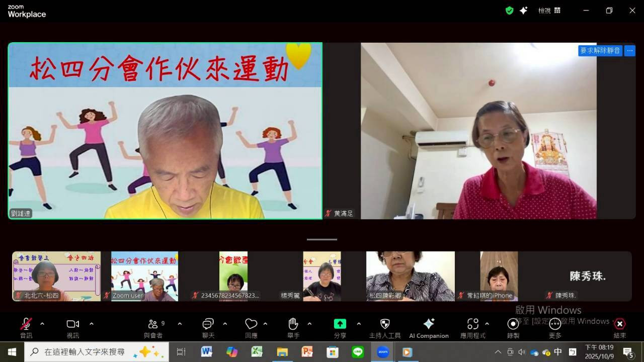Expand audio options arrow beside 音訊
644x362 pixels.
[x=42, y=324]
